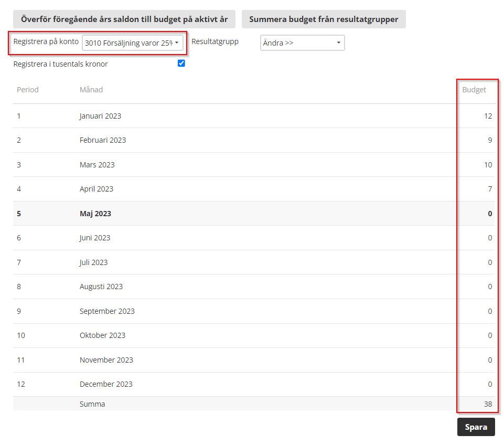Uncheck Registrera i tusentals kronor checkbox
The image size is (504, 445).
click(x=181, y=63)
